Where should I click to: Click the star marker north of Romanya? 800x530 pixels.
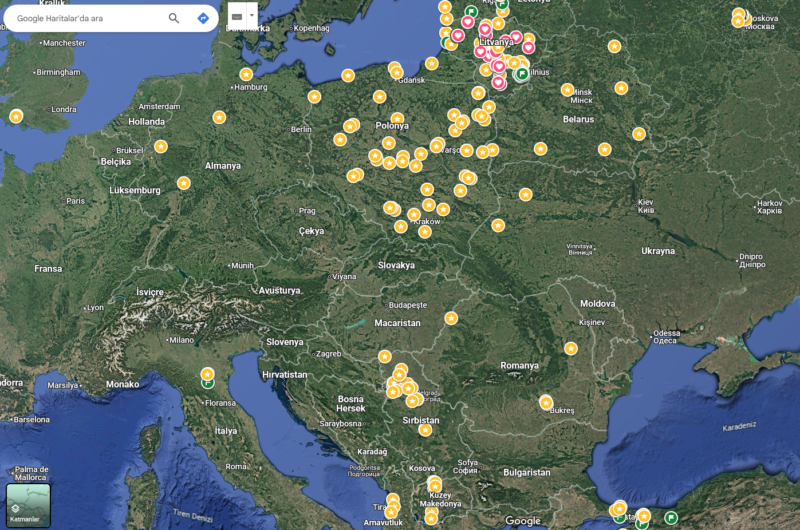coord(571,348)
